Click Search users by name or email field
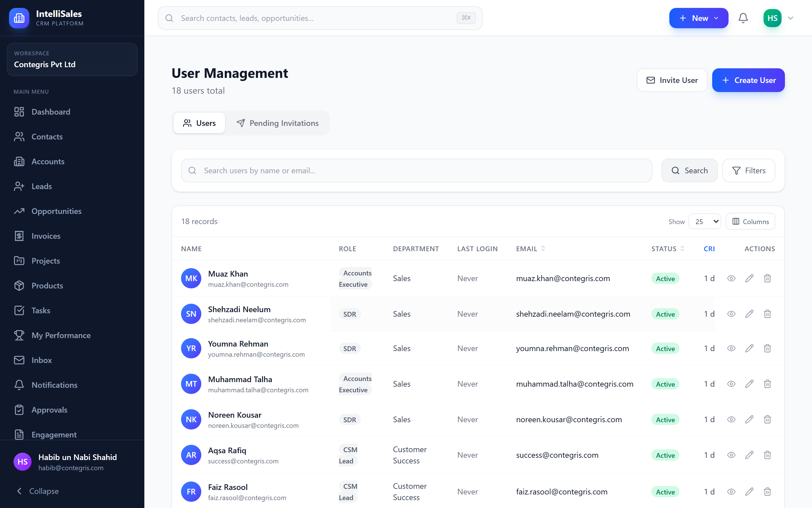This screenshot has height=508, width=812. click(x=416, y=171)
